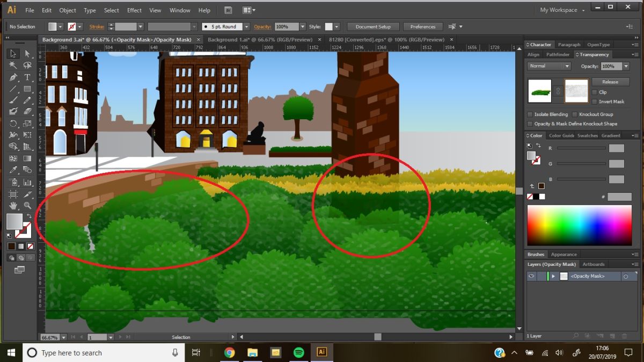
Task: Select the Line Segment tool
Action: [13, 89]
